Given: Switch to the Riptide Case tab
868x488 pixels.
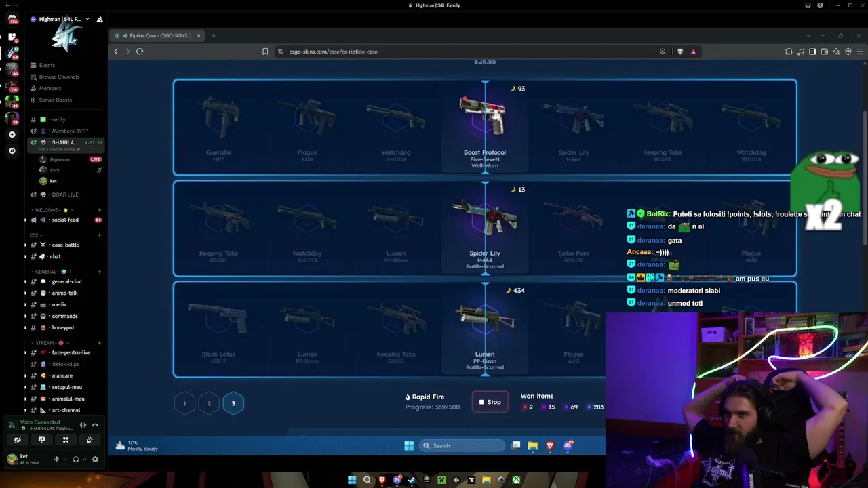Looking at the screenshot, I should (157, 35).
